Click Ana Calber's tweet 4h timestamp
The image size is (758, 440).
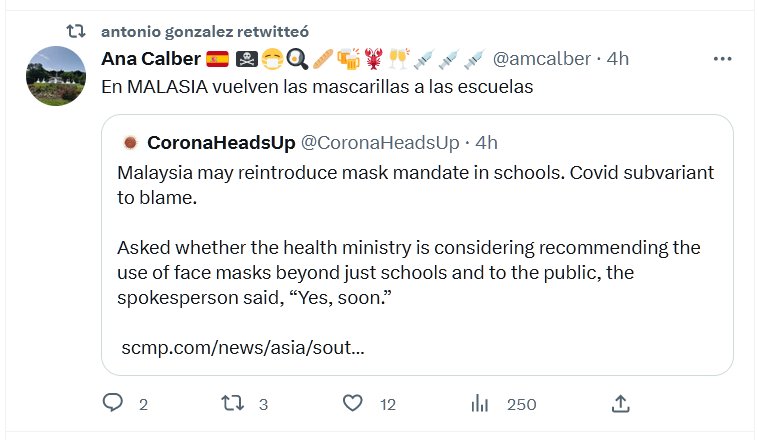618,59
